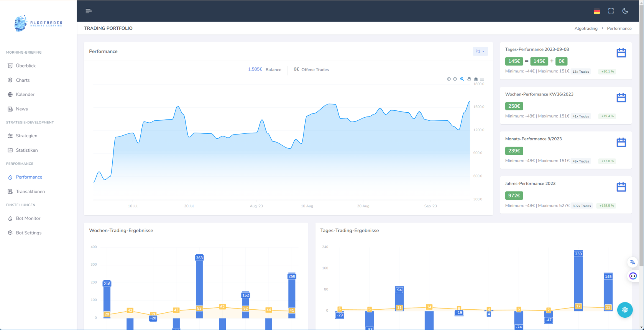Open the German flag language selector
The width and height of the screenshot is (644, 330).
pos(597,11)
